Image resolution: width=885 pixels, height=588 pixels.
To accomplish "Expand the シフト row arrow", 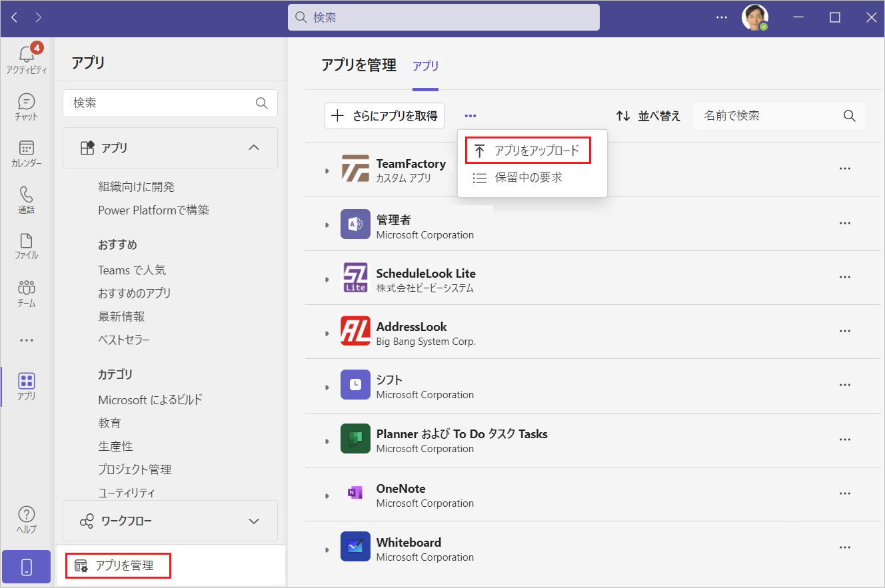I will pyautogui.click(x=327, y=387).
